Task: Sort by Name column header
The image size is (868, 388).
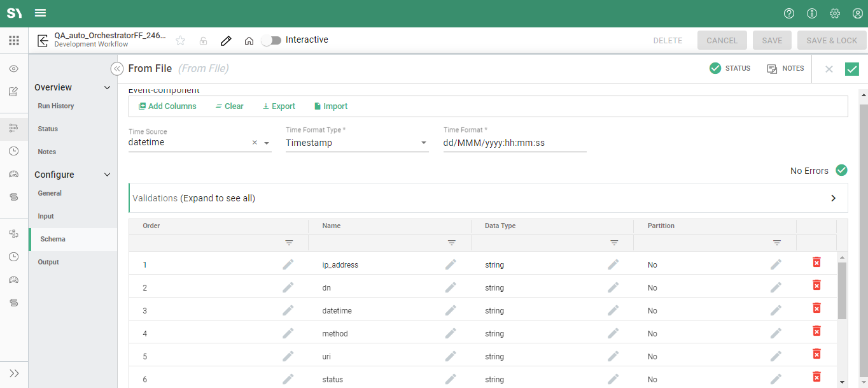Action: 332,226
